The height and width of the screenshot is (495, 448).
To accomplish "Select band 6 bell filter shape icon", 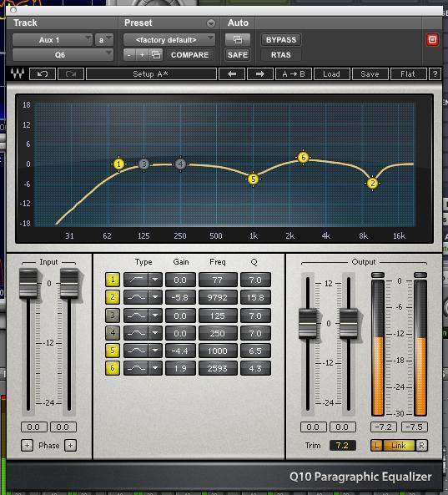I will [136, 368].
